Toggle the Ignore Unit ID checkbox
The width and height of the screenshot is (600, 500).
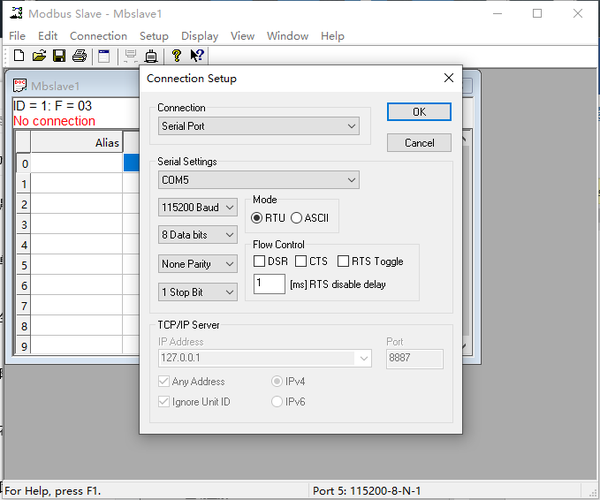(x=164, y=402)
